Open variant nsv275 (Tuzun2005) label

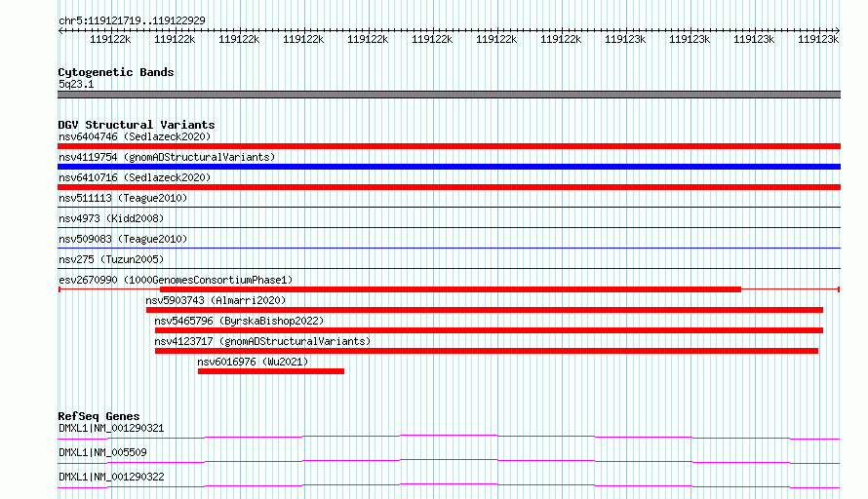click(111, 259)
